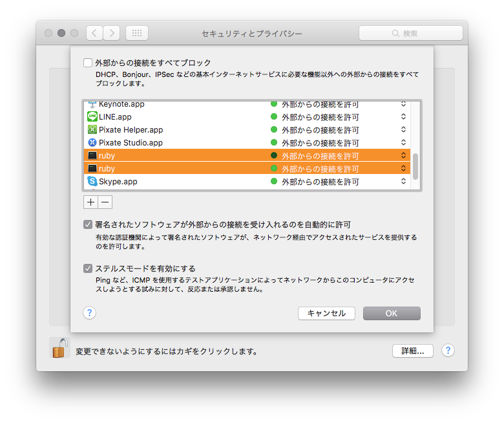504x423 pixels.
Task: Uncheck '署名されたソフトウェアが外部からの接続を受け入れるのを自動的に許可'
Action: [x=88, y=224]
